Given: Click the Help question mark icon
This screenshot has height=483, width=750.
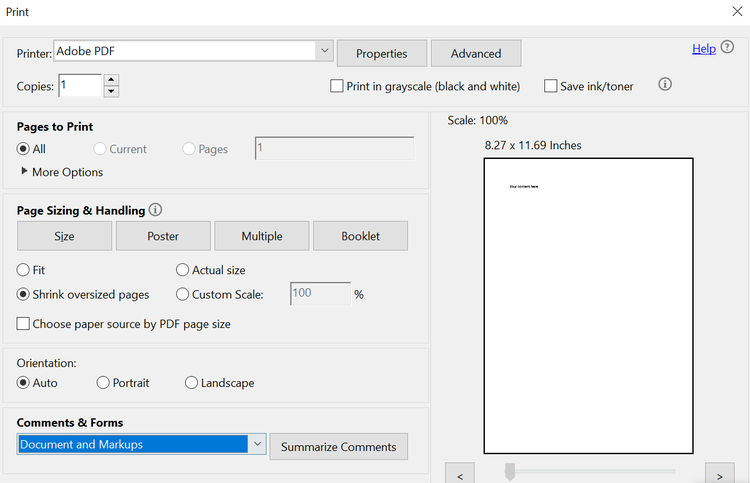Looking at the screenshot, I should [727, 48].
